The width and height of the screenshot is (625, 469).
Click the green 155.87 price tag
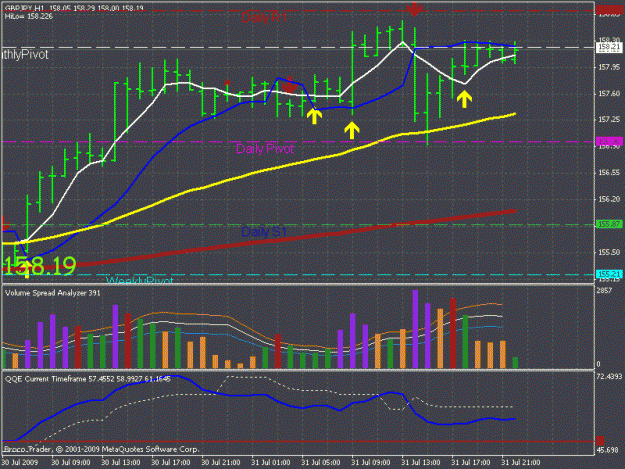[x=609, y=224]
